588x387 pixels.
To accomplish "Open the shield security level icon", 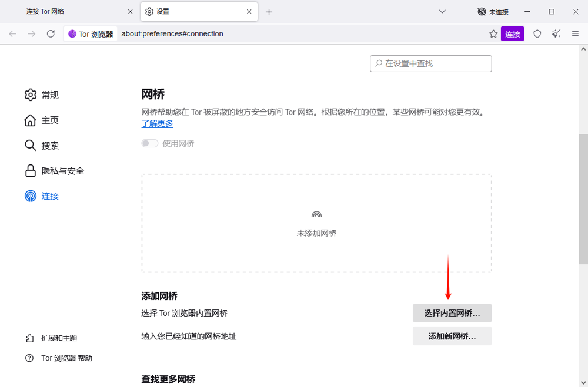I will click(537, 34).
